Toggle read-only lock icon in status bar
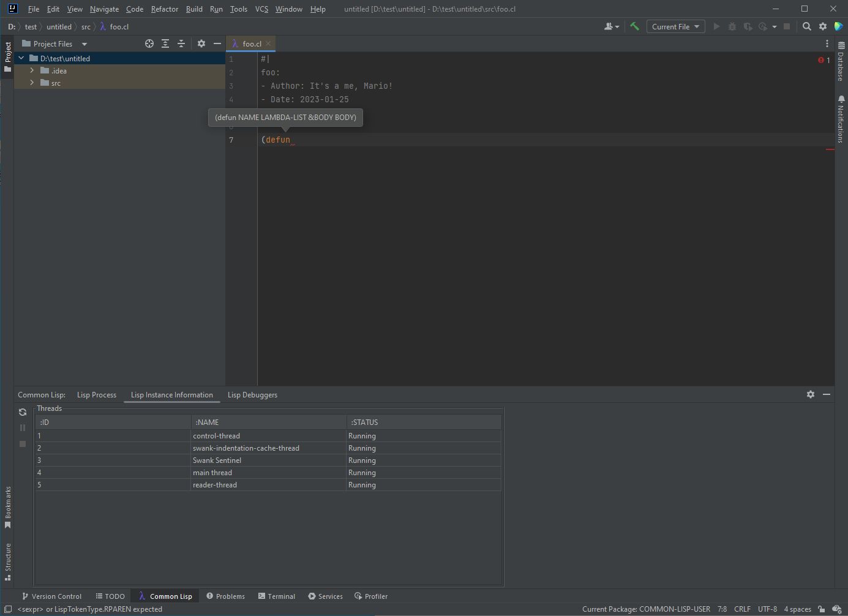Image resolution: width=848 pixels, height=616 pixels. (821, 609)
